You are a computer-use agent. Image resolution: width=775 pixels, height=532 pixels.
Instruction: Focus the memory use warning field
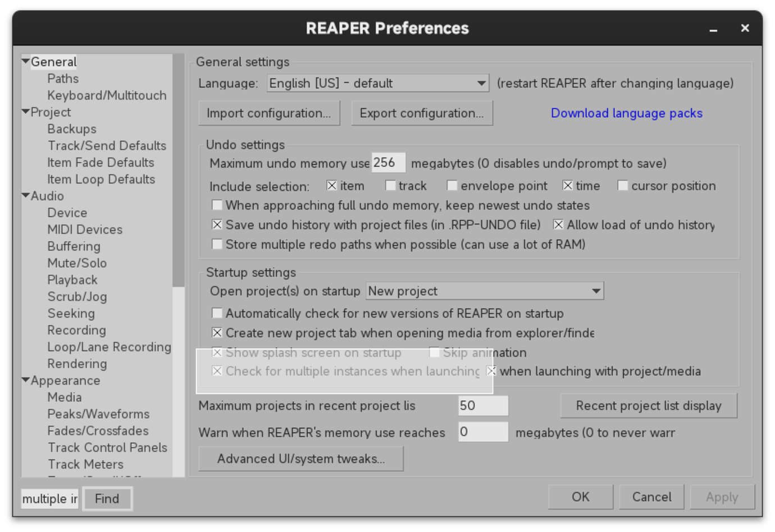point(483,432)
